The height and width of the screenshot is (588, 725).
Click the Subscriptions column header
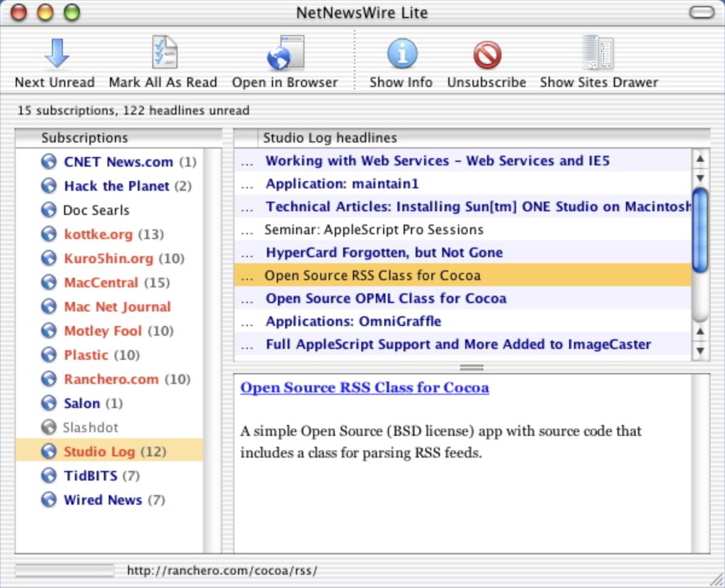click(x=118, y=138)
